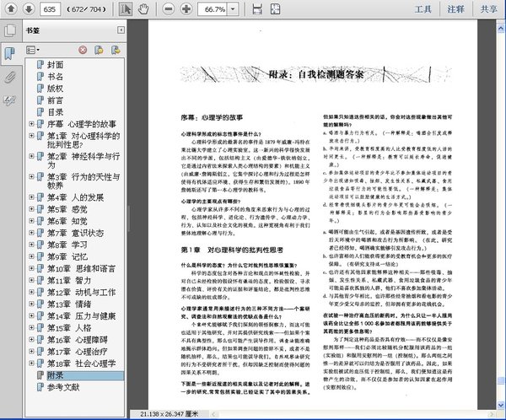Open the 第11章 智力 bookmark
The image size is (506, 420).
tap(69, 280)
